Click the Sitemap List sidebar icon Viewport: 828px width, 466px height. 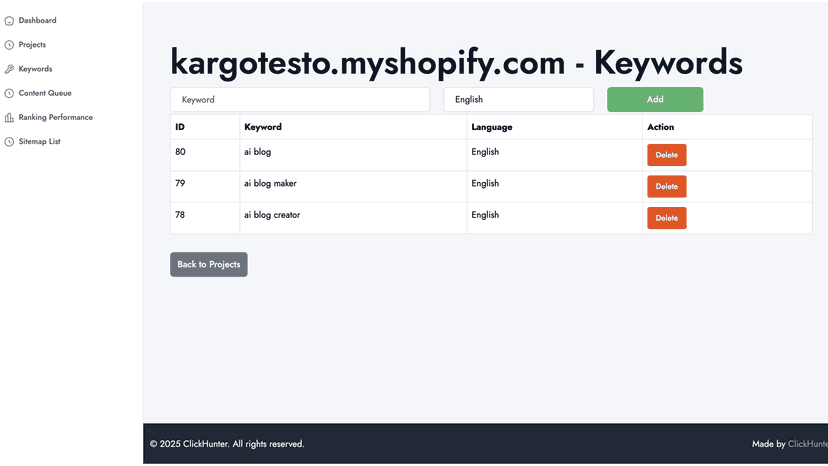(9, 142)
